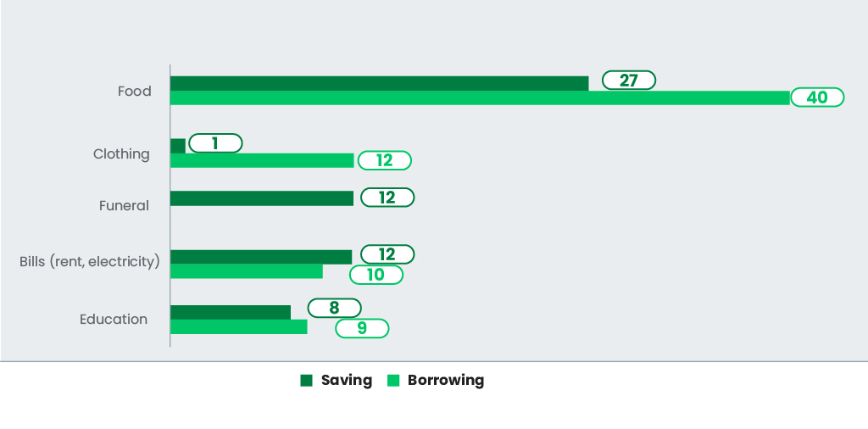Select the Clothing saving bar
Viewport: 868px width, 429px height.
pyautogui.click(x=178, y=146)
